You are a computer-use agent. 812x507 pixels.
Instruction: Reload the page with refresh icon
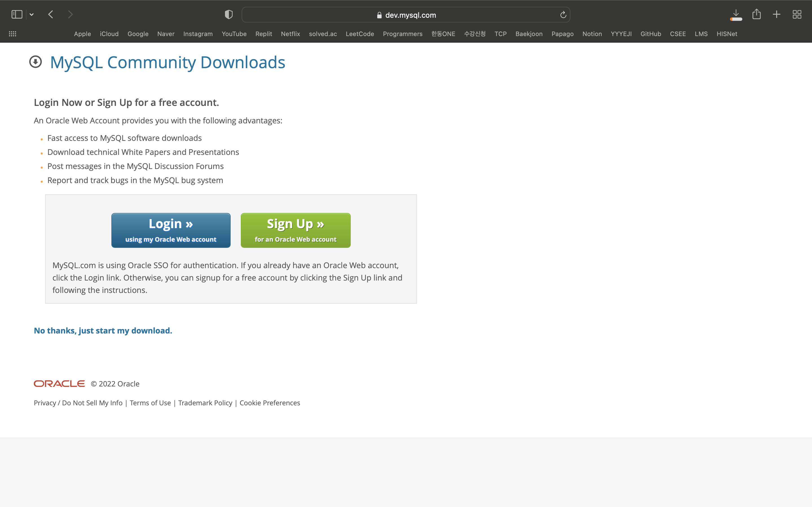(563, 15)
